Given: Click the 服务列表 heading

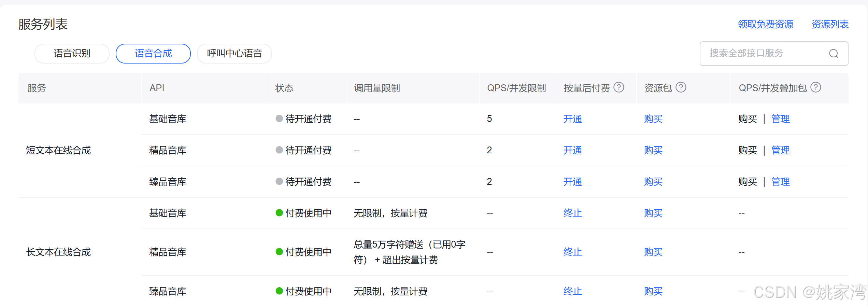Looking at the screenshot, I should [x=43, y=24].
